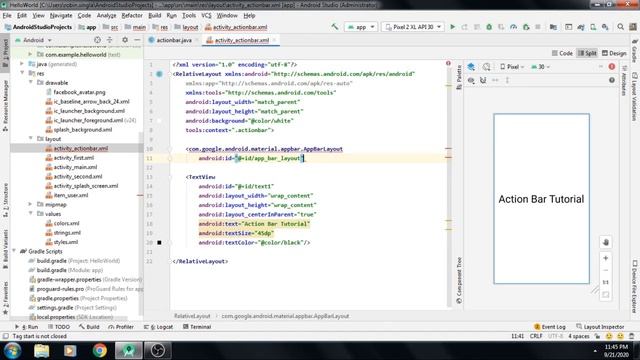640x360 pixels.
Task: Collapse the drawable folder
Action: [x=31, y=82]
